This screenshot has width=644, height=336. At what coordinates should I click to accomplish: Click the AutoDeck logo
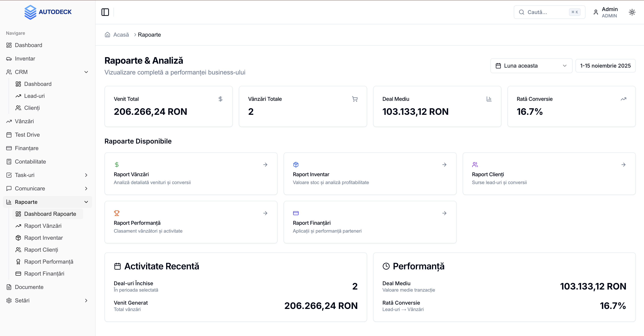click(x=48, y=12)
